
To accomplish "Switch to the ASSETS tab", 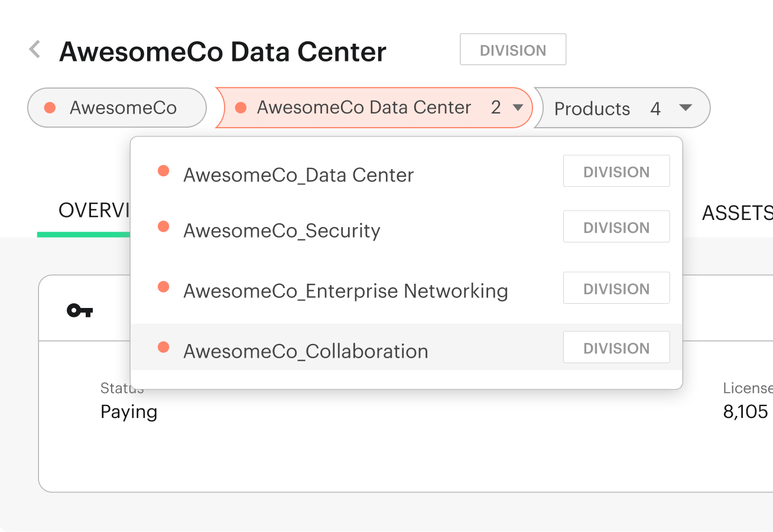I will (x=738, y=213).
